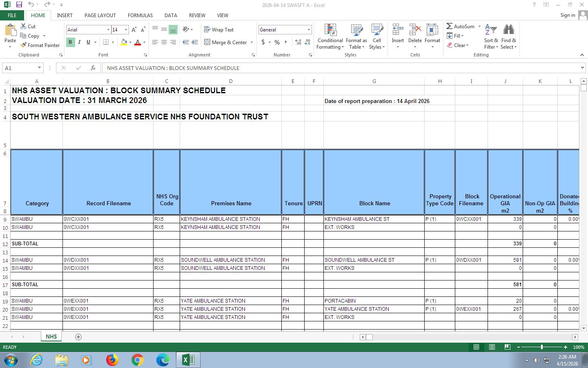Click the Save icon in the quick access toolbar
Image resolution: width=588 pixels, height=368 pixels.
pyautogui.click(x=19, y=5)
